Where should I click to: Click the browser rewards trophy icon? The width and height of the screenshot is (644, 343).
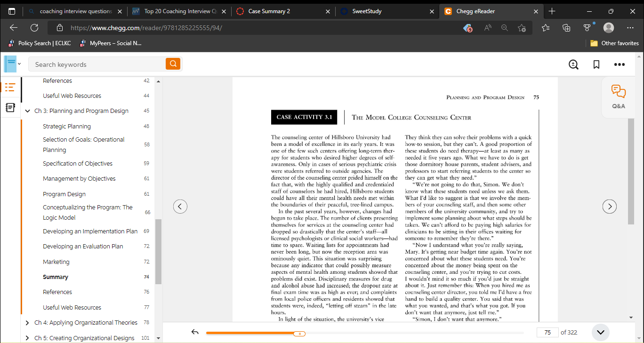pos(588,28)
